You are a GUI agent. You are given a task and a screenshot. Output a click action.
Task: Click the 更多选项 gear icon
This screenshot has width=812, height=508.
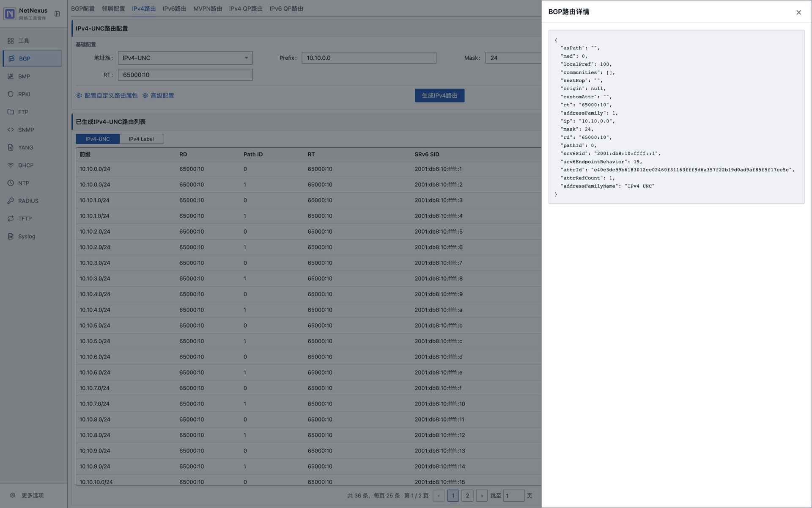(13, 495)
